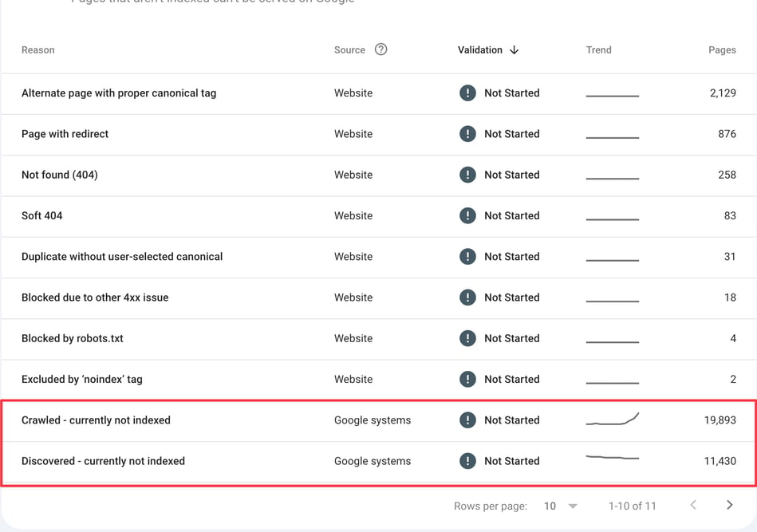Sort by the Reason column header

(38, 49)
